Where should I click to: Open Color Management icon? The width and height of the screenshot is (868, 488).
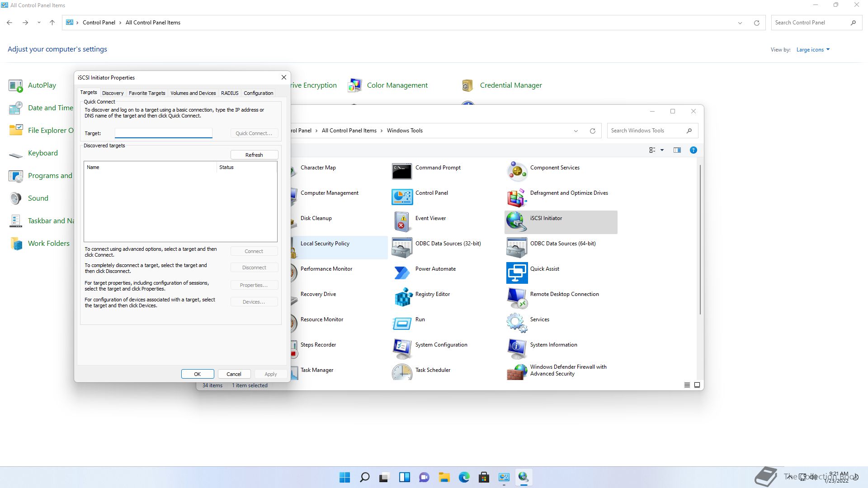(x=355, y=85)
